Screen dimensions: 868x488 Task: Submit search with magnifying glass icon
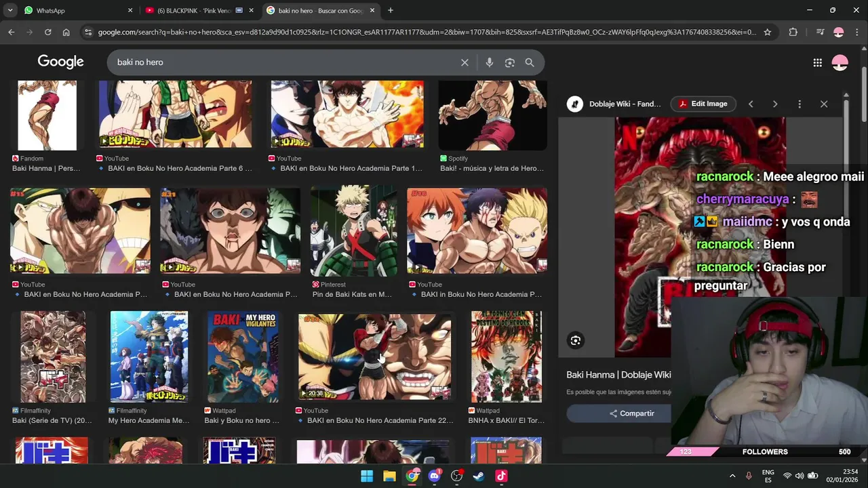[530, 62]
